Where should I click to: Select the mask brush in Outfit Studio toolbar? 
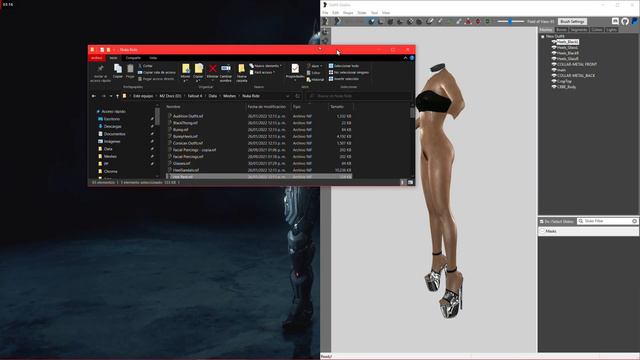tap(380, 22)
